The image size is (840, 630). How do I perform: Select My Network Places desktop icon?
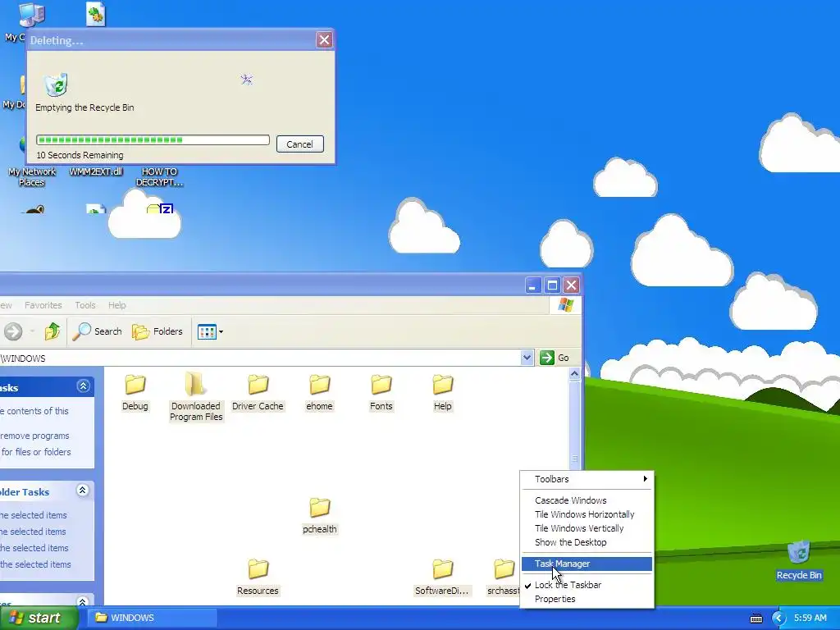[x=32, y=177]
